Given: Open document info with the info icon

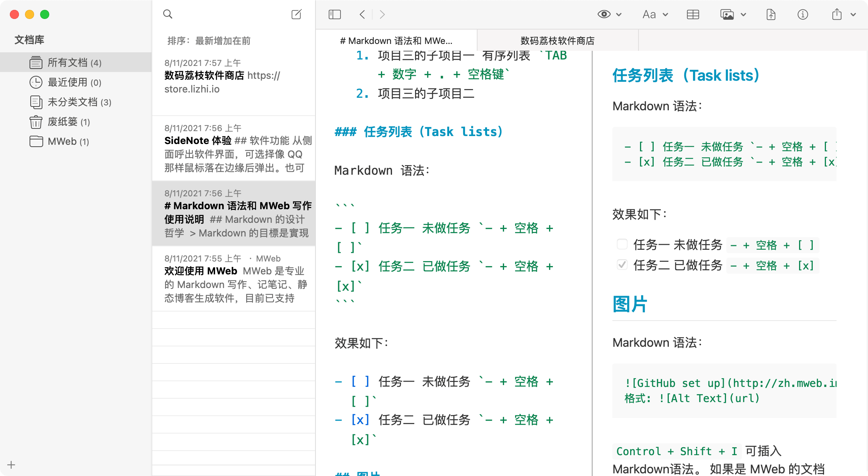Looking at the screenshot, I should point(803,14).
